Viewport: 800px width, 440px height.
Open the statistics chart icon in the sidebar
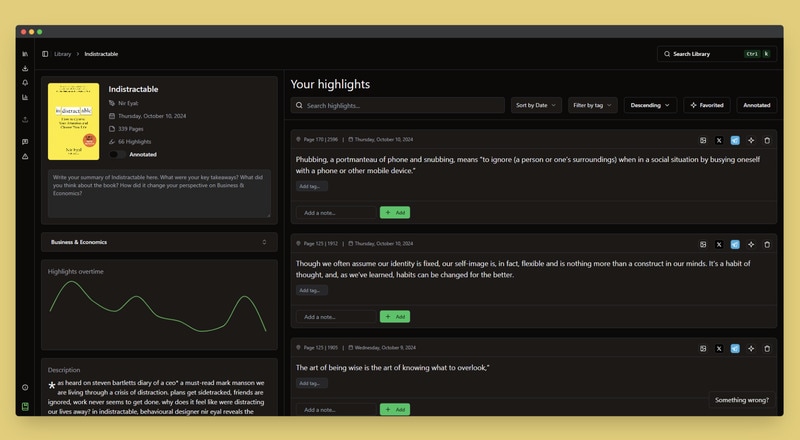click(x=25, y=98)
